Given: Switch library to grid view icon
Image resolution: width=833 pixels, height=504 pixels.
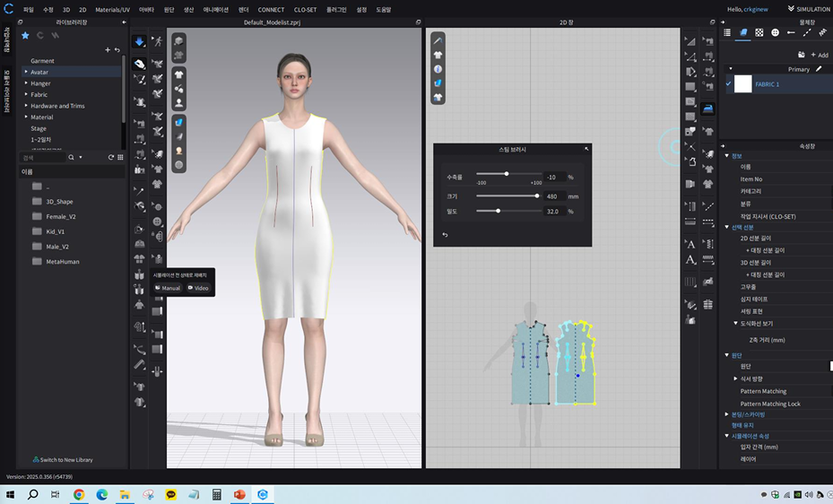Looking at the screenshot, I should click(x=119, y=157).
